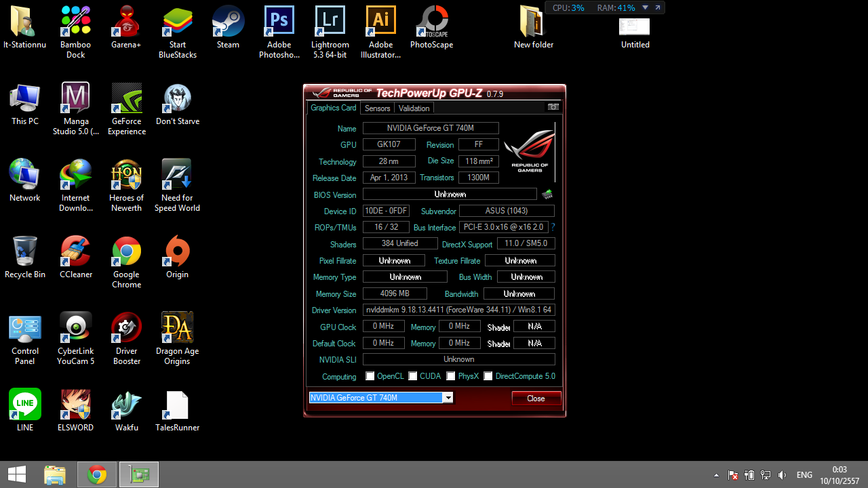Open the network tray icon
868x488 pixels.
click(x=766, y=475)
